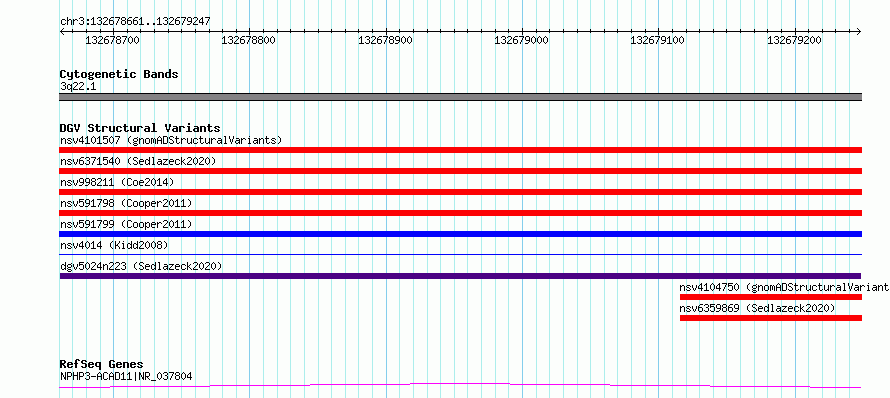Click the blue nsv591799 variant bar
890x398 pixels.
[460, 234]
